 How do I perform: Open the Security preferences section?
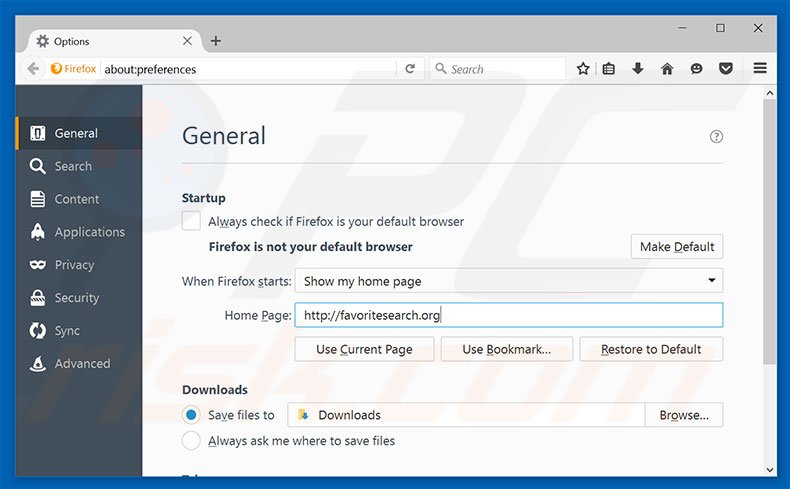tap(79, 298)
